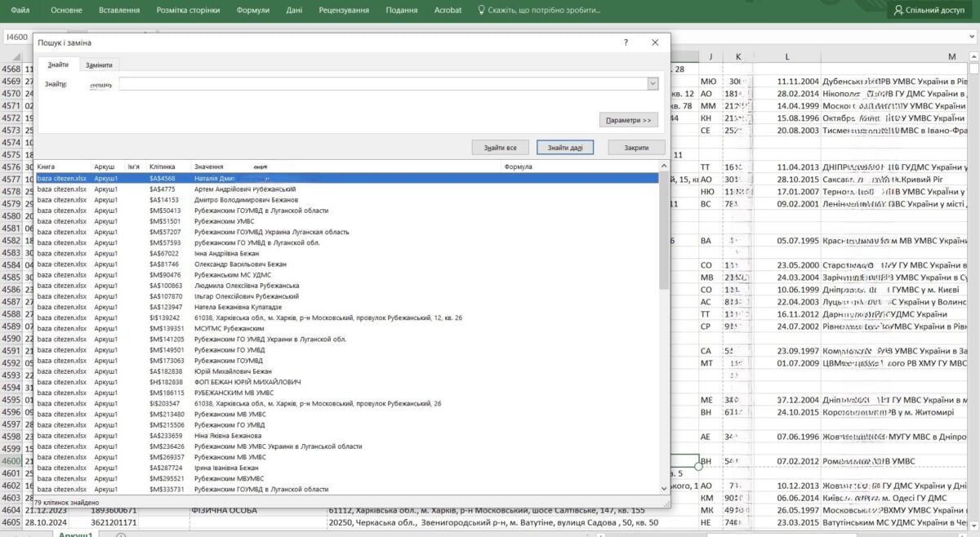Open the Аркуш1 sheet tab
Screen dimensions: 980x537
tap(77, 535)
